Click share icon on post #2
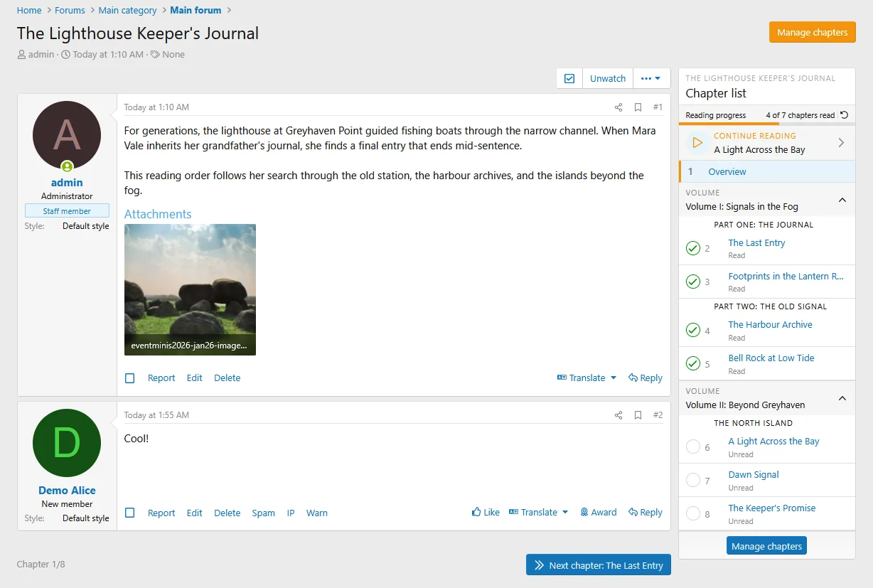This screenshot has height=588, width=873. [x=618, y=415]
